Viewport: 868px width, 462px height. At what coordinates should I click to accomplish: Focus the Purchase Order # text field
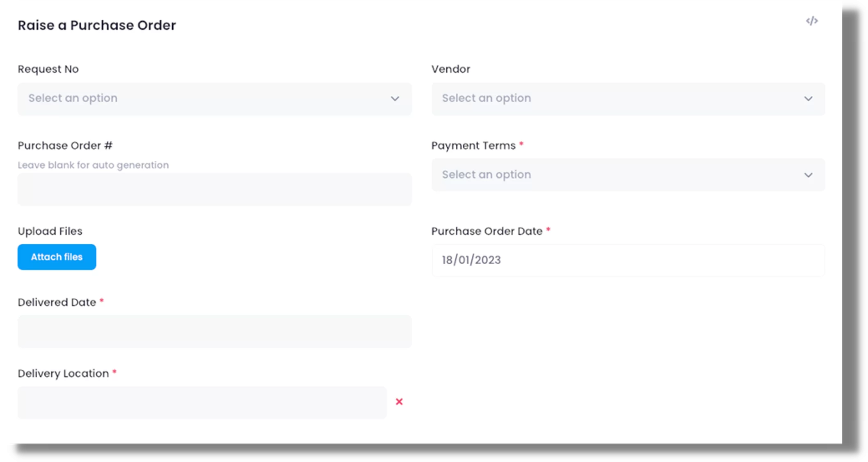pos(214,190)
